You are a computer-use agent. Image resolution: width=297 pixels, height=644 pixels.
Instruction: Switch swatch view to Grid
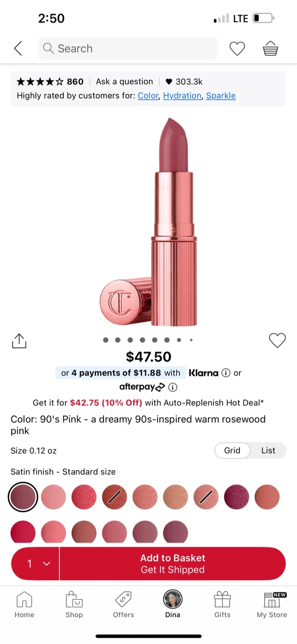coord(232,450)
